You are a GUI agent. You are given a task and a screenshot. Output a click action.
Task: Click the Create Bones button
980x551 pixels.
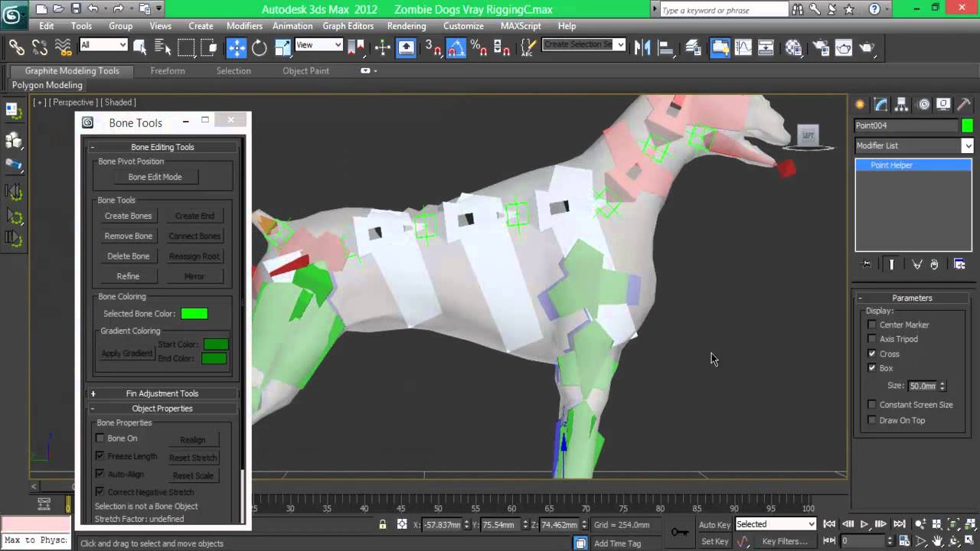point(128,216)
